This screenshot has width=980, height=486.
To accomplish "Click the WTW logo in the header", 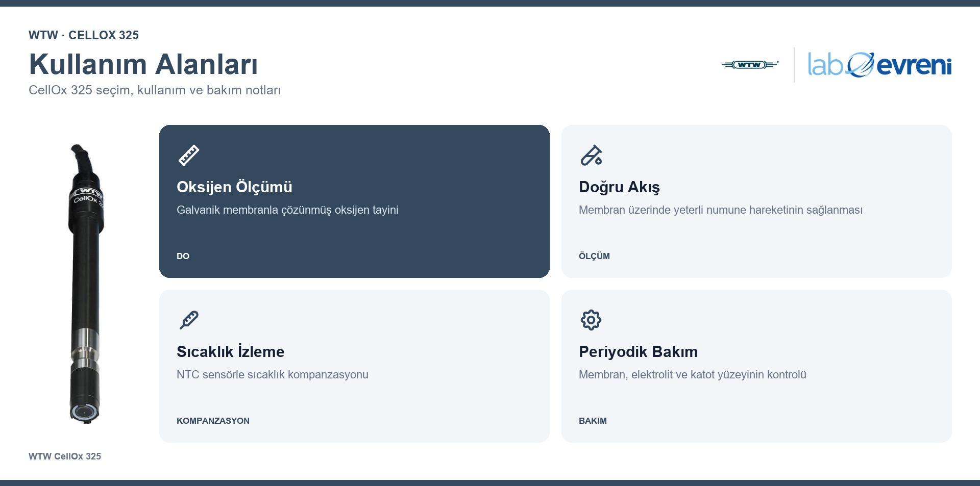I will coord(750,65).
